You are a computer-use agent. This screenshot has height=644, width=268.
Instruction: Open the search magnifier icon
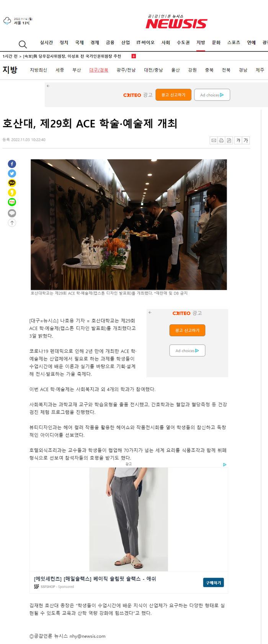23,44
